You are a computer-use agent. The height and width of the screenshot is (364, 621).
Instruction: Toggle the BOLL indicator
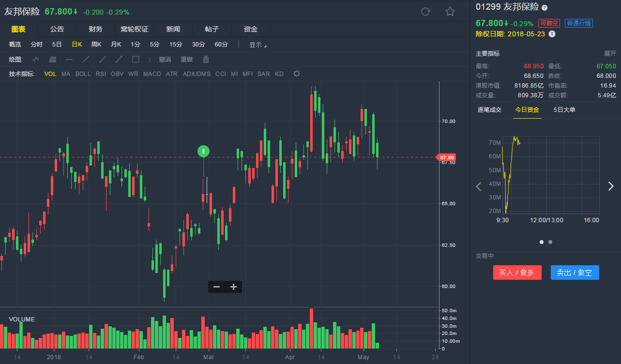[x=83, y=74]
